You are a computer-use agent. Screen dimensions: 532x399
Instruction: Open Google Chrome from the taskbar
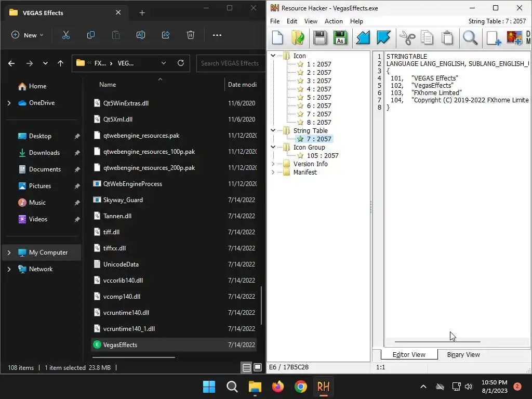(301, 387)
